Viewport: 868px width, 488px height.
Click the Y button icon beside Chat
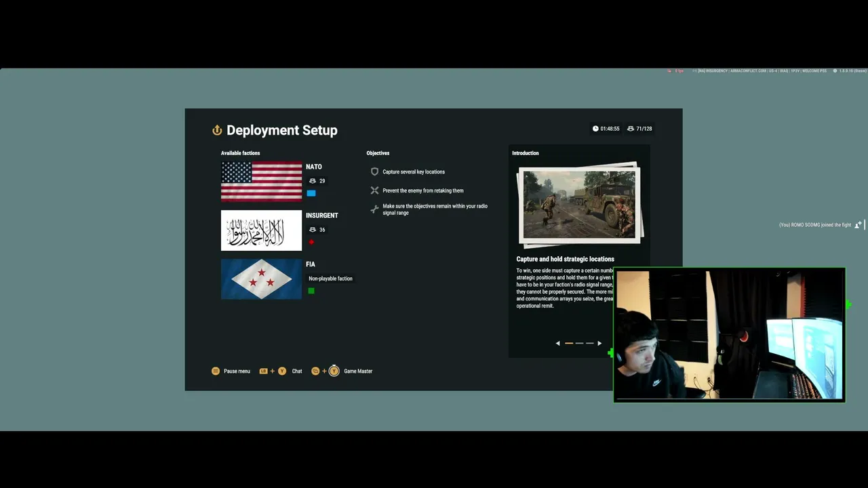pos(282,371)
